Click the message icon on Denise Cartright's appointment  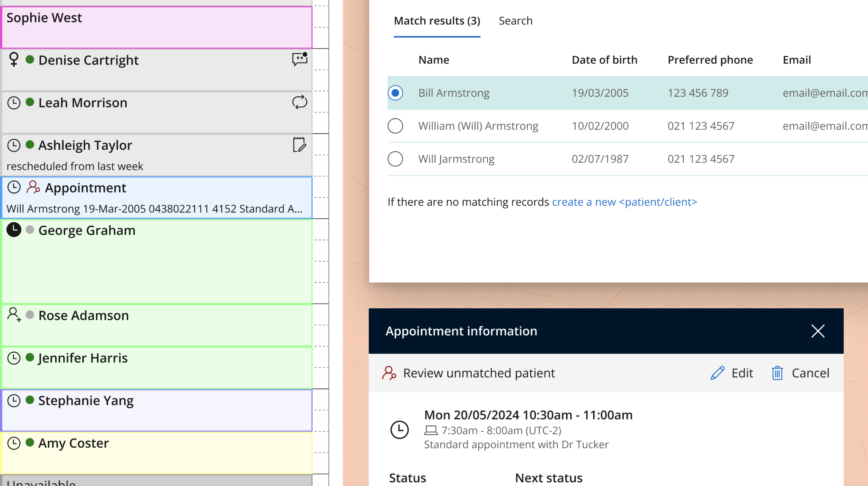click(x=299, y=59)
